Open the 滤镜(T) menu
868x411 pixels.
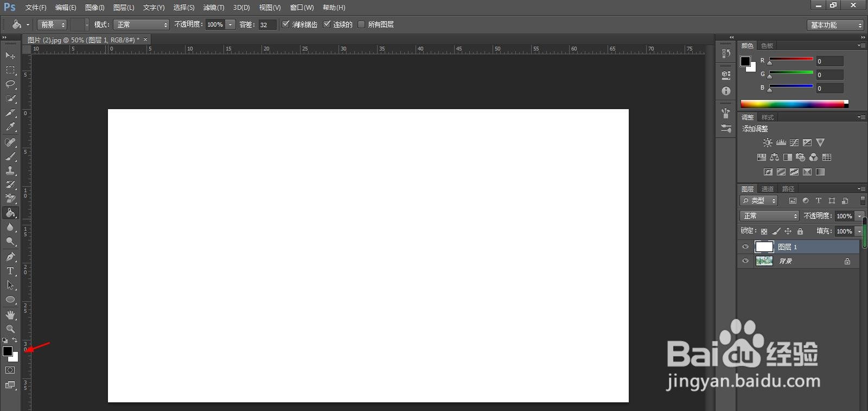tap(214, 8)
